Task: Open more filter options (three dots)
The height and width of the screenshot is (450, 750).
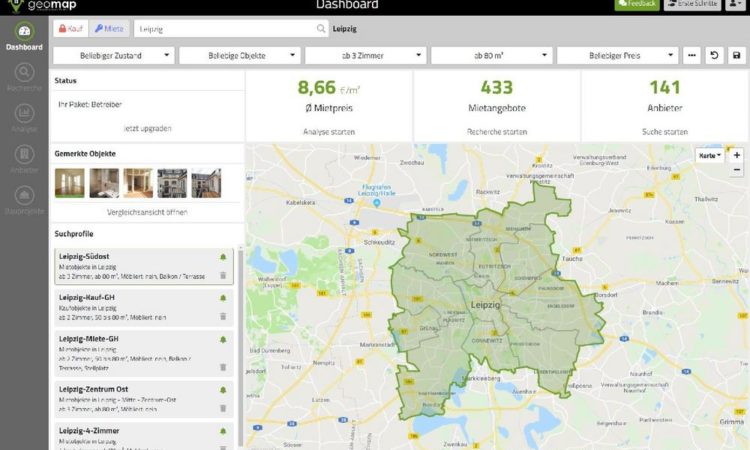Action: (x=692, y=55)
